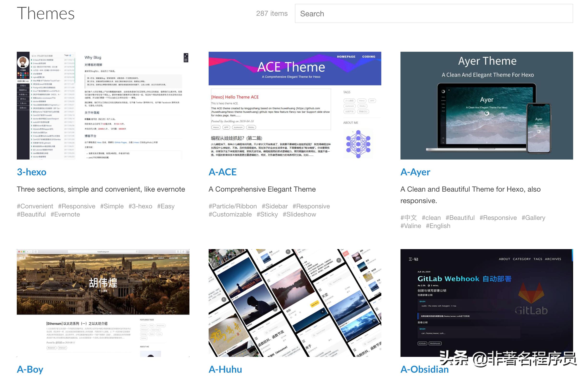Filter by the #Valine tag
This screenshot has height=377, width=588.
(x=411, y=226)
